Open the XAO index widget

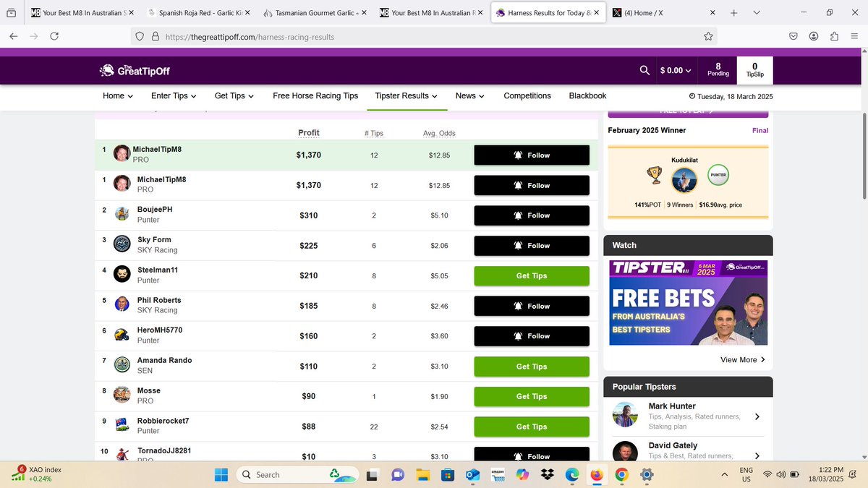pyautogui.click(x=36, y=474)
